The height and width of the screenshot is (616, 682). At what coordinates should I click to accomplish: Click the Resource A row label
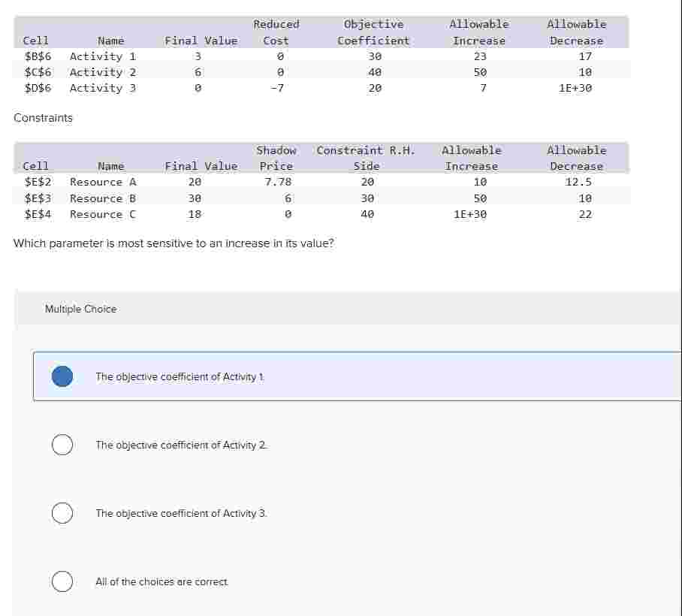98,182
